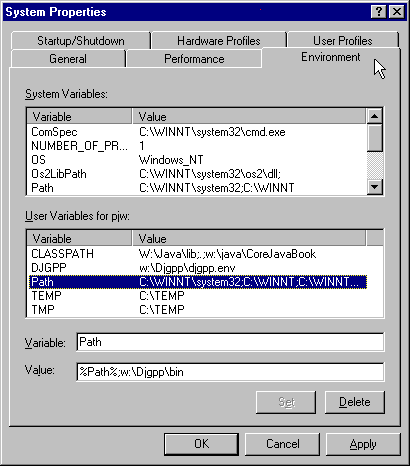Screen dimensions: 410x466
Task: Switch to the Startup/Shutdown tab
Action: [x=81, y=41]
